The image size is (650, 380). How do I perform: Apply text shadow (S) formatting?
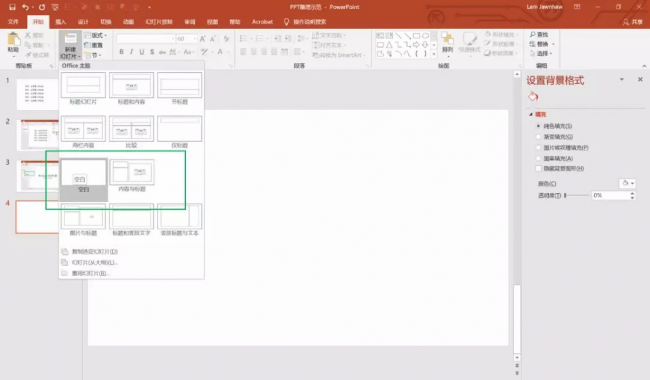pyautogui.click(x=152, y=52)
